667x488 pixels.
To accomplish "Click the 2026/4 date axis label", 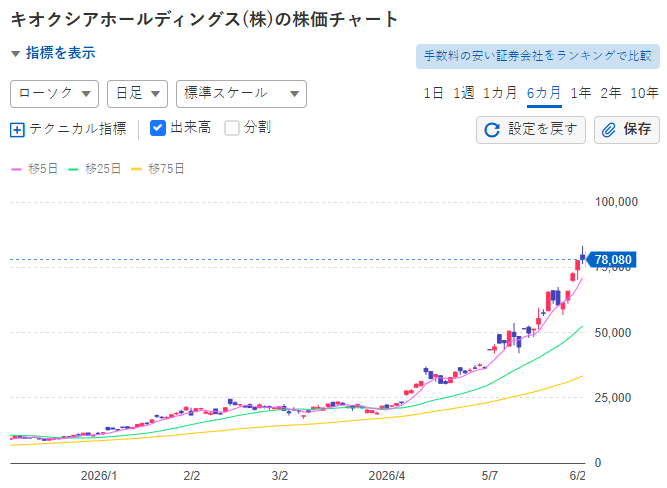I will coord(387,476).
